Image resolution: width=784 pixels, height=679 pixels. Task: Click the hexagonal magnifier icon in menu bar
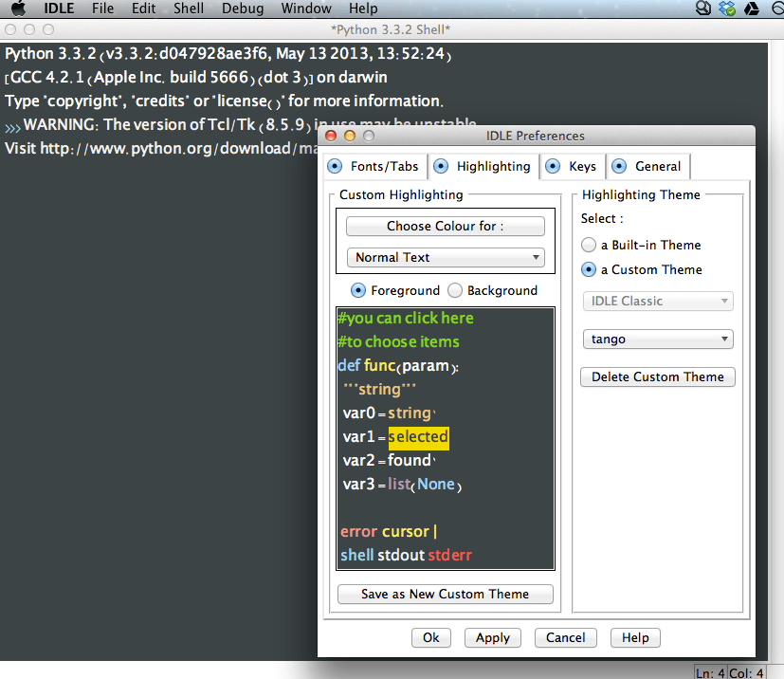click(x=703, y=8)
